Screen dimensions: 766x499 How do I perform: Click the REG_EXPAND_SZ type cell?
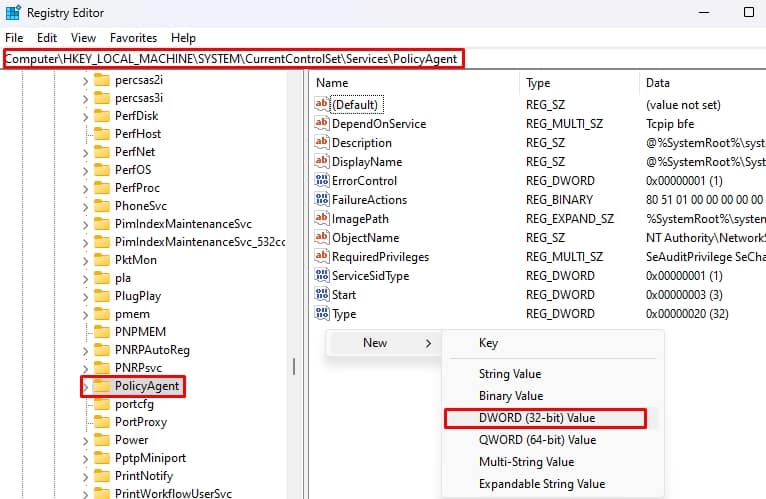click(x=570, y=219)
